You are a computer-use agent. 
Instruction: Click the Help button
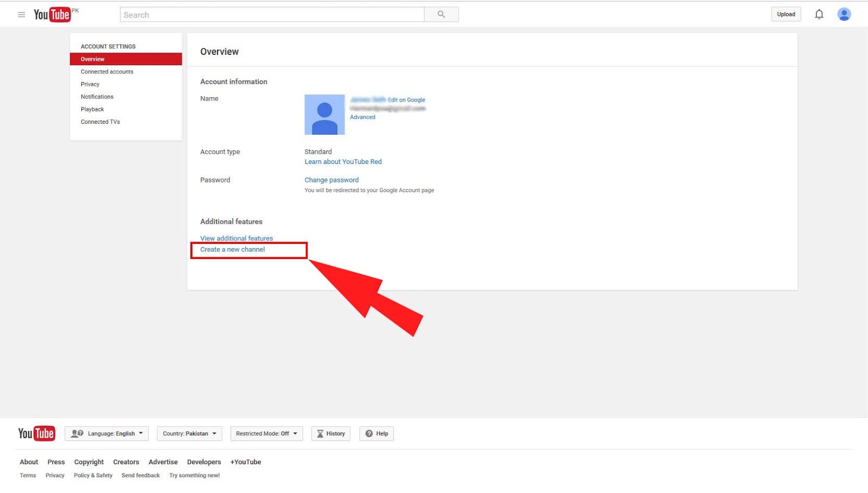376,433
